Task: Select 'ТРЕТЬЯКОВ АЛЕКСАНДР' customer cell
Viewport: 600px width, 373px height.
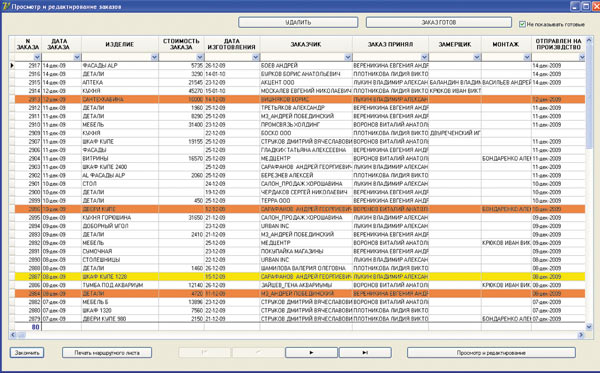Action: [x=306, y=108]
